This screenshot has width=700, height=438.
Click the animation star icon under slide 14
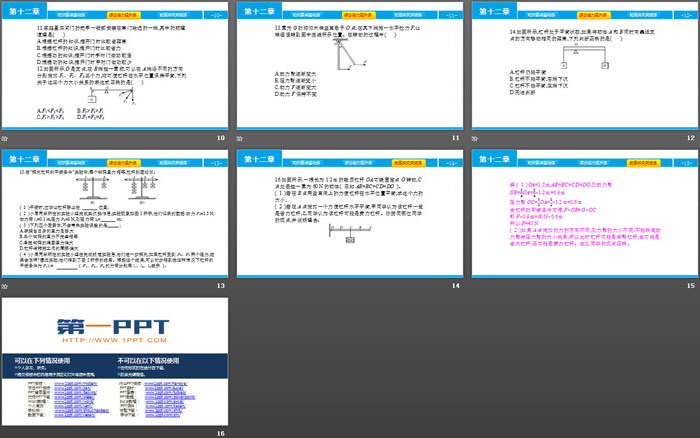point(240,287)
